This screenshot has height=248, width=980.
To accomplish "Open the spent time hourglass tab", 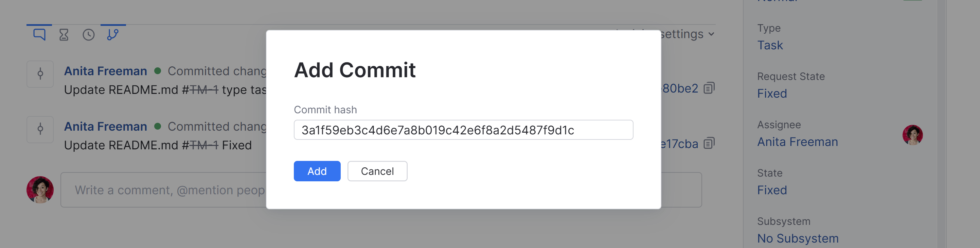I will tap(64, 34).
